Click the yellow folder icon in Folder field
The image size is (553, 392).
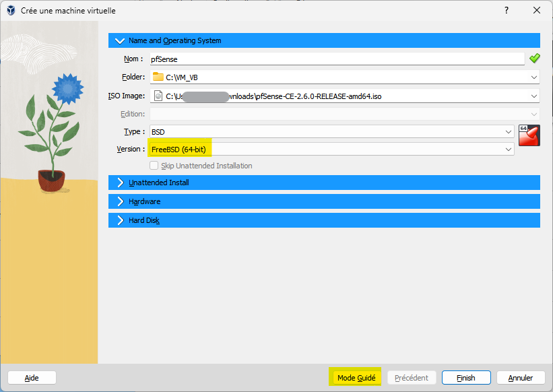click(x=158, y=77)
